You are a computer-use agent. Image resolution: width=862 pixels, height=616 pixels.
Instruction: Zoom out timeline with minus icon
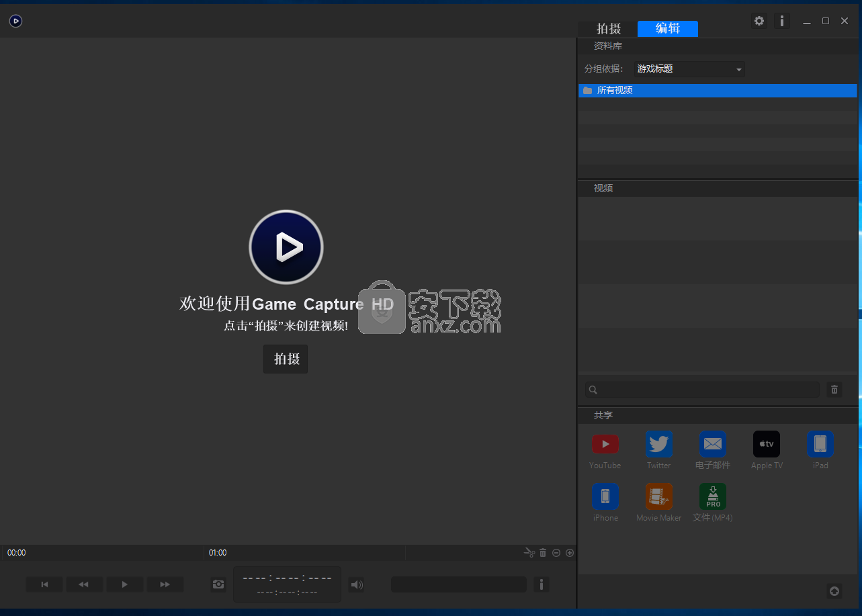(556, 553)
